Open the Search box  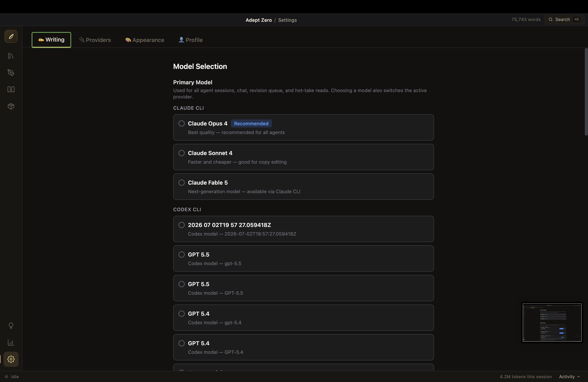(565, 20)
